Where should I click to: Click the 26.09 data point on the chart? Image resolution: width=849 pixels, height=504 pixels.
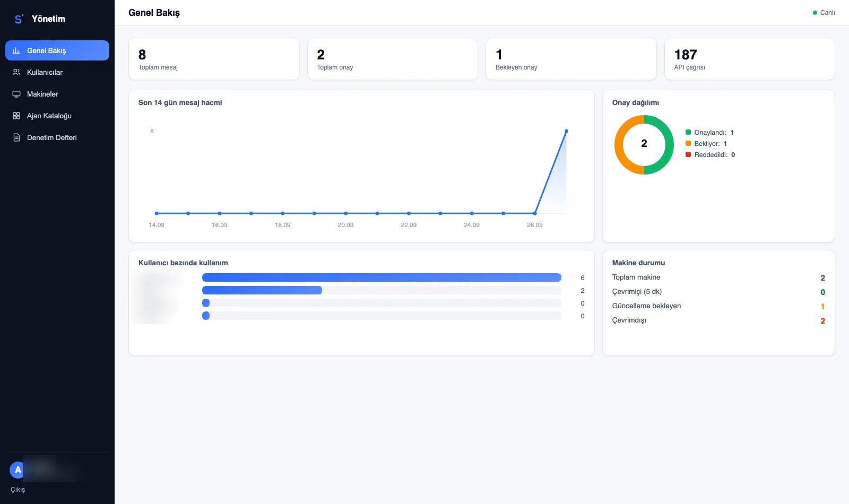(535, 213)
